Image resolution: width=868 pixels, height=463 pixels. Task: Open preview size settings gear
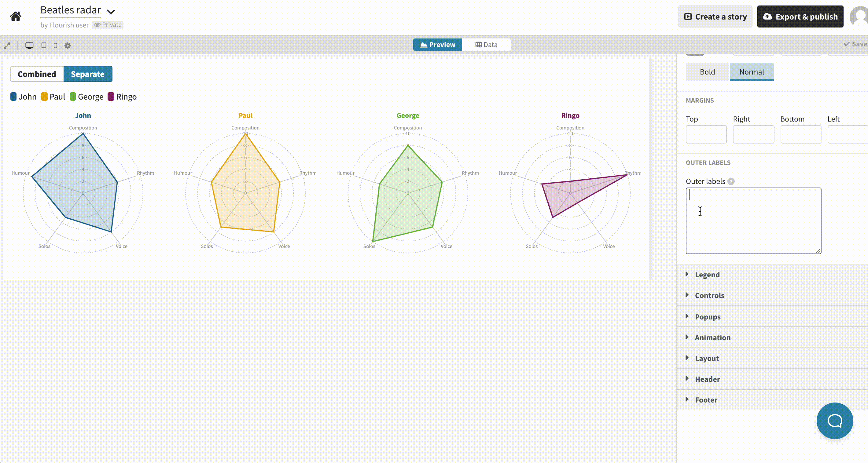point(68,46)
